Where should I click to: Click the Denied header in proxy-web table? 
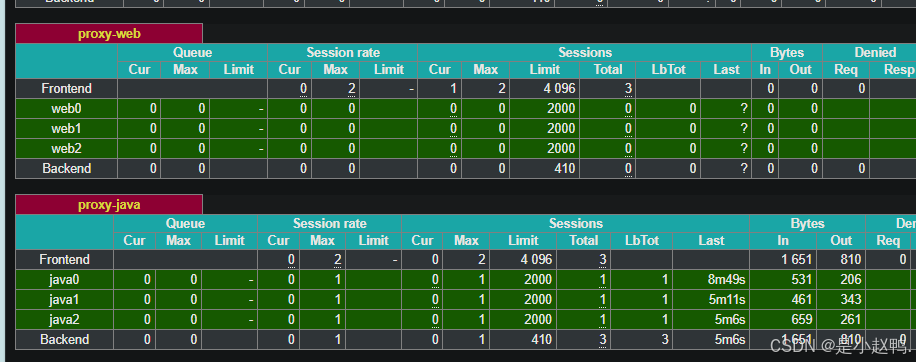[x=875, y=53]
